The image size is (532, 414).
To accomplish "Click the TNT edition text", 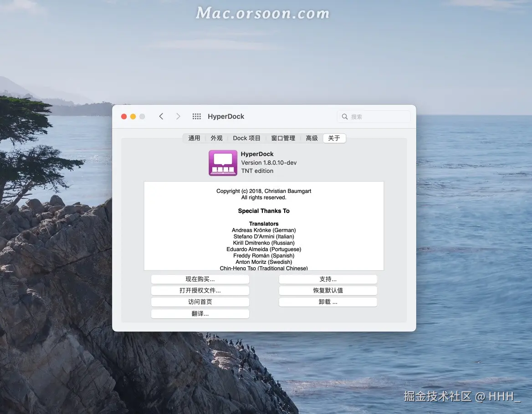I will [257, 171].
